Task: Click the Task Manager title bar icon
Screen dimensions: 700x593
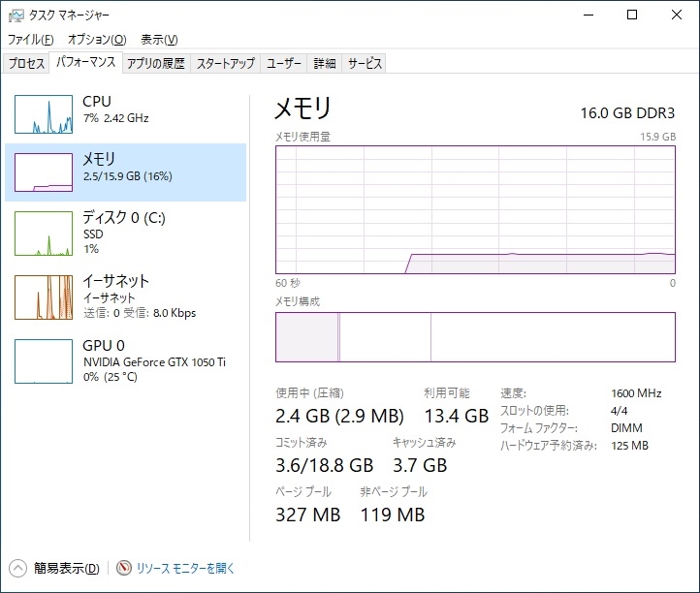Action: 16,16
